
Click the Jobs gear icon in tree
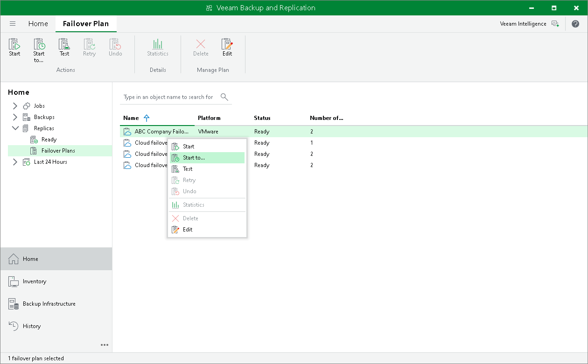click(x=27, y=106)
